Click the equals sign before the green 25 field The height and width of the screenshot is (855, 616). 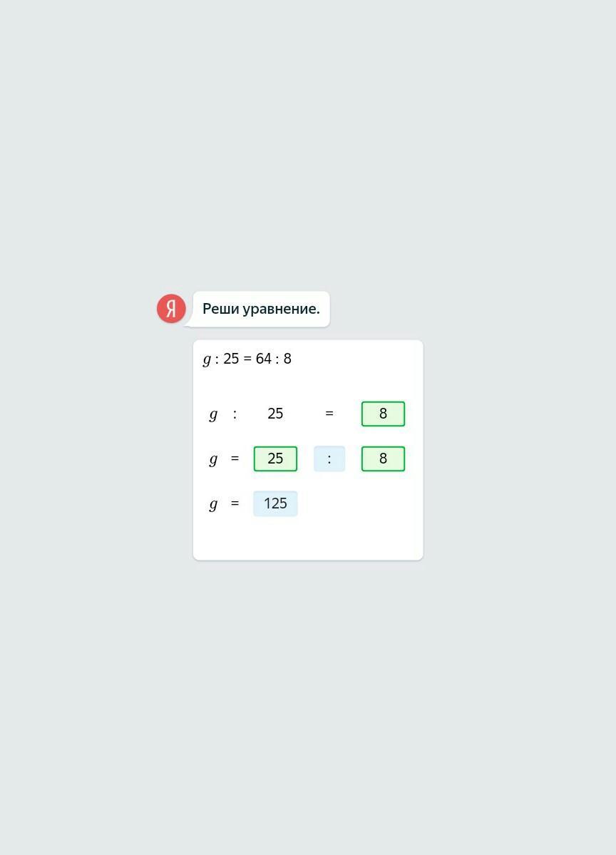235,459
